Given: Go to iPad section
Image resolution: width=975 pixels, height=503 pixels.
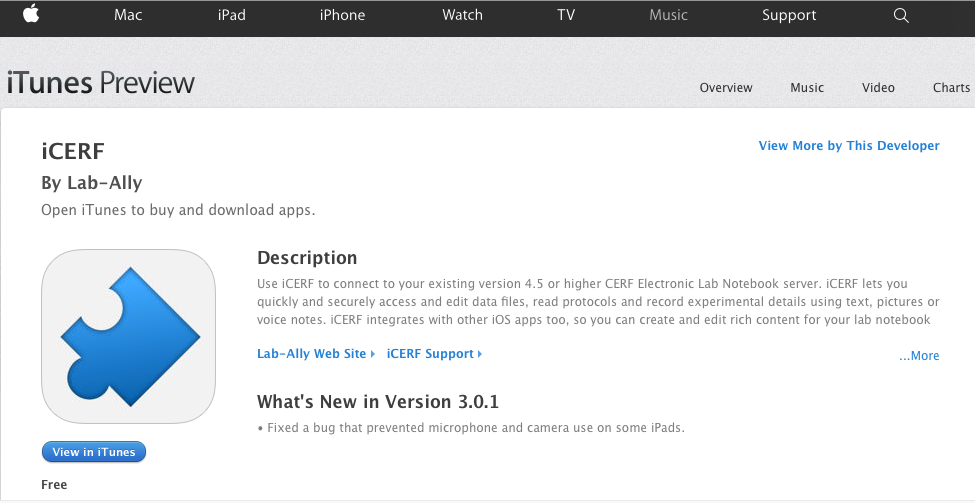Looking at the screenshot, I should [x=231, y=15].
